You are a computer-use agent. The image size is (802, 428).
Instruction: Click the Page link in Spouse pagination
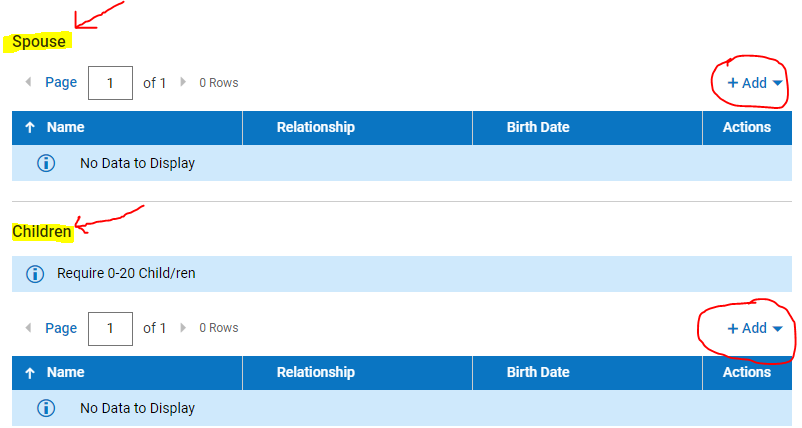(x=61, y=82)
